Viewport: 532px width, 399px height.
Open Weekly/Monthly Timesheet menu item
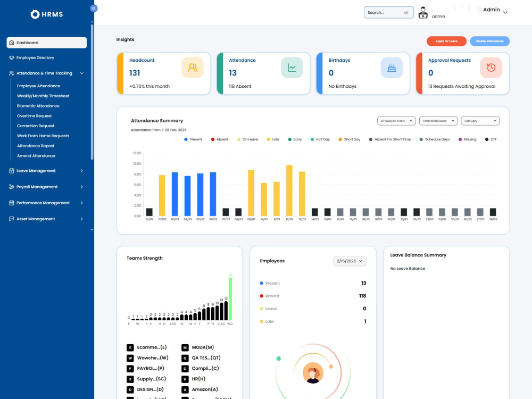point(43,96)
